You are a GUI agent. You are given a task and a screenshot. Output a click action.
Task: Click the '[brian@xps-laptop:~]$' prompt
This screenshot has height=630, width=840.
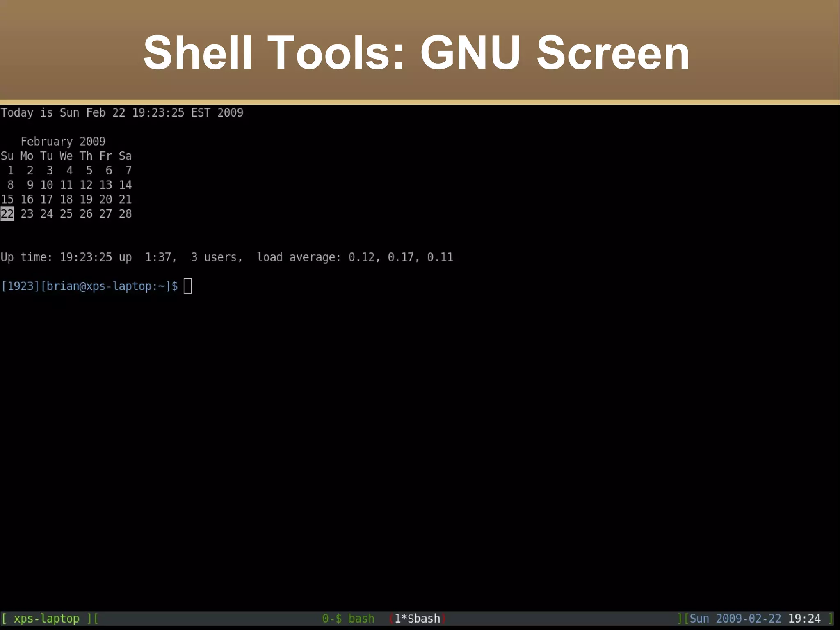click(109, 286)
